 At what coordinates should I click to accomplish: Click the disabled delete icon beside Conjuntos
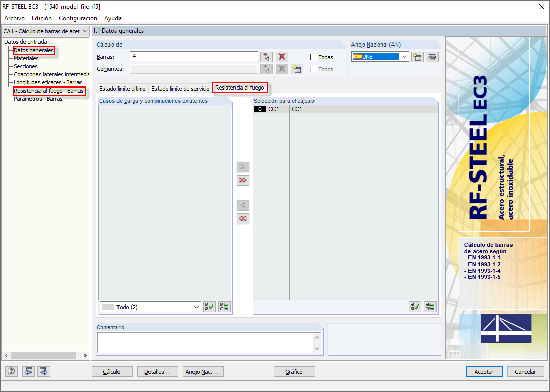click(x=282, y=69)
